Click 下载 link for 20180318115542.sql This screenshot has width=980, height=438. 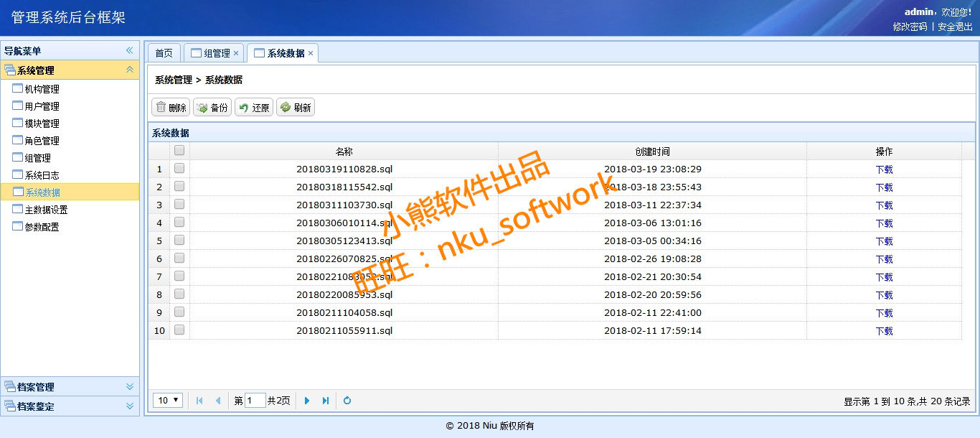point(884,187)
